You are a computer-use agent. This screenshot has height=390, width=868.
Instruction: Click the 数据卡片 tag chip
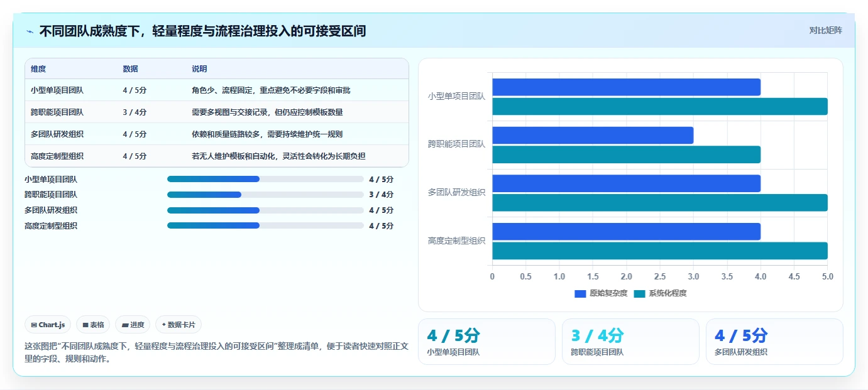(x=179, y=325)
